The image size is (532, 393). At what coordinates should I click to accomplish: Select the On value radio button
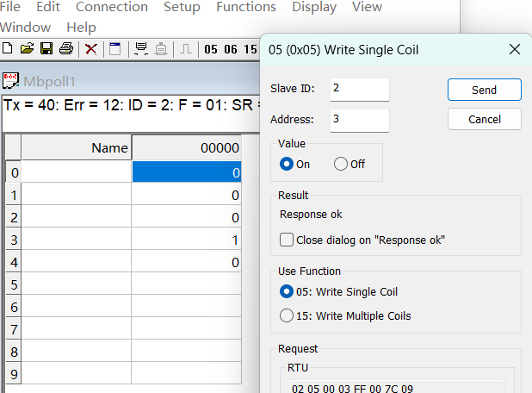pyautogui.click(x=287, y=164)
